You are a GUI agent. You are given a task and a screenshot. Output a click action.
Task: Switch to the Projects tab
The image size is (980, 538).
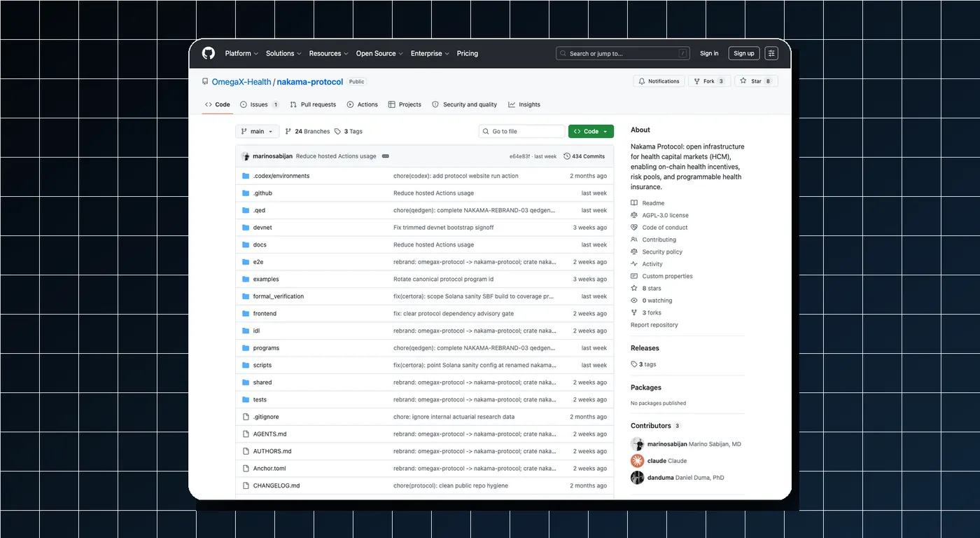coord(405,104)
